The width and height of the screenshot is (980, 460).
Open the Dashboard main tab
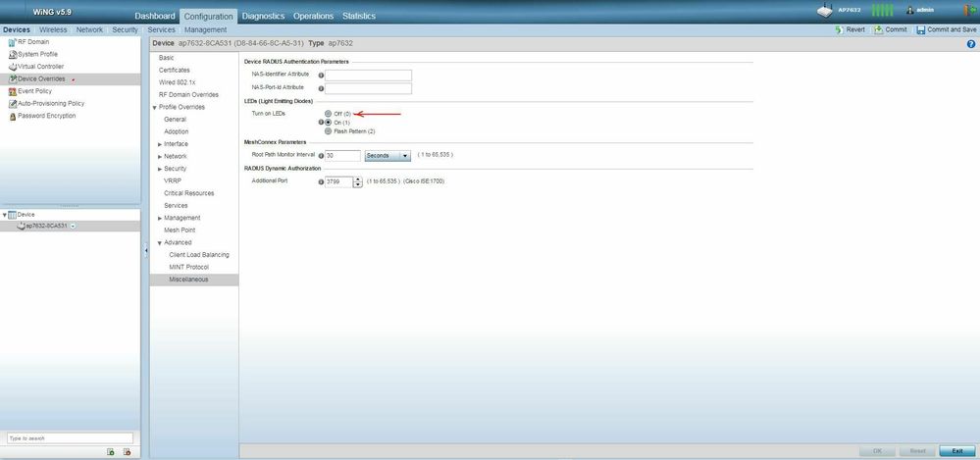(155, 16)
